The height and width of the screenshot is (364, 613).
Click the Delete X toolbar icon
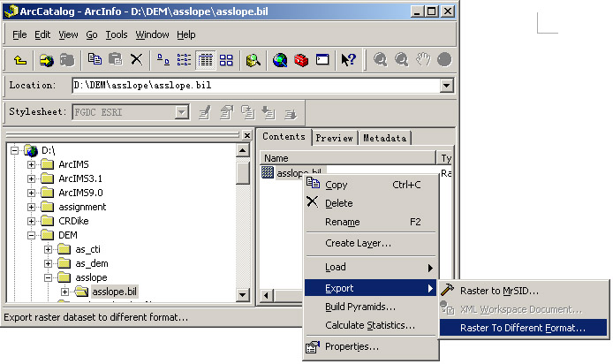point(136,59)
